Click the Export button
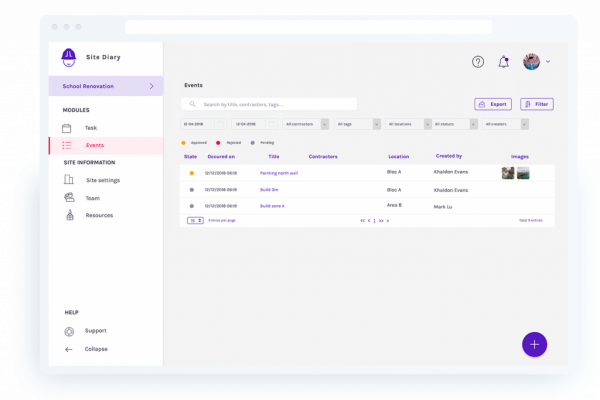 (494, 104)
